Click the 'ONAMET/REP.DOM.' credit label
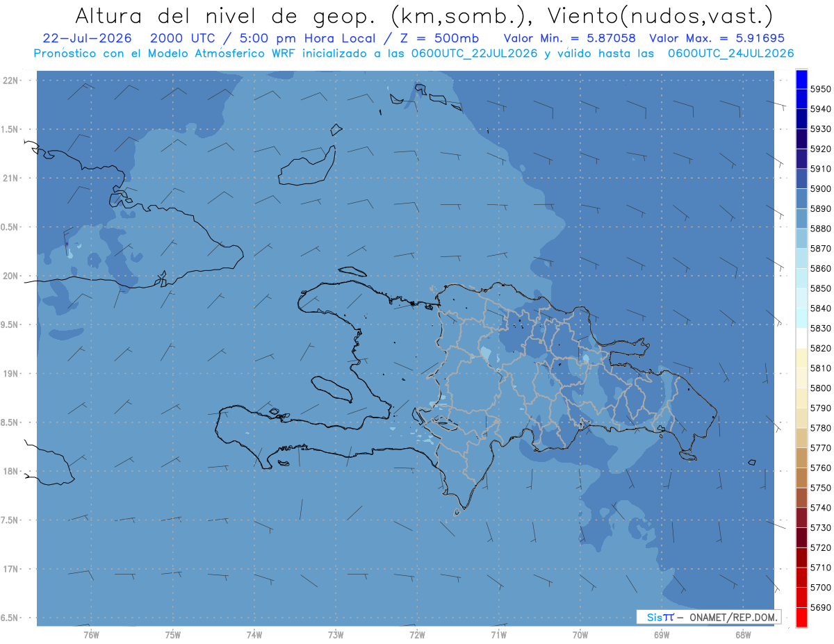834x644 pixels. (x=733, y=617)
